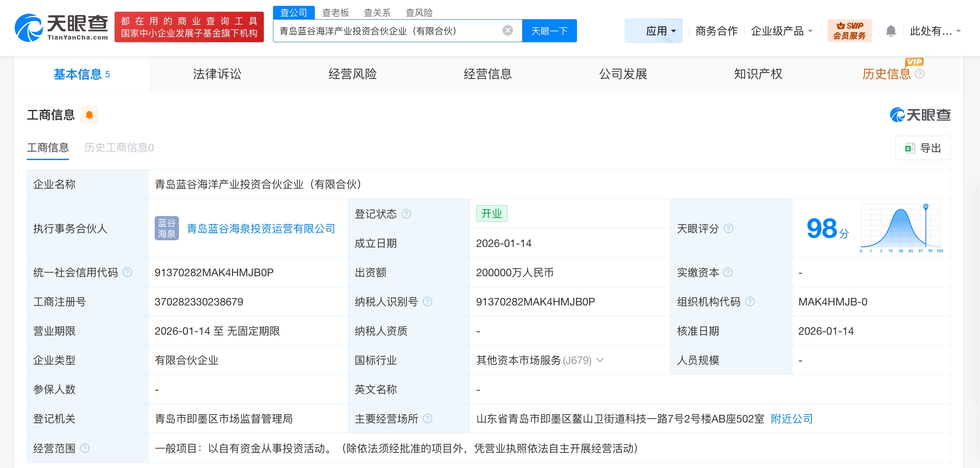Click the orange alert bell beside 工商信息
The height and width of the screenshot is (468, 980).
pos(89,115)
